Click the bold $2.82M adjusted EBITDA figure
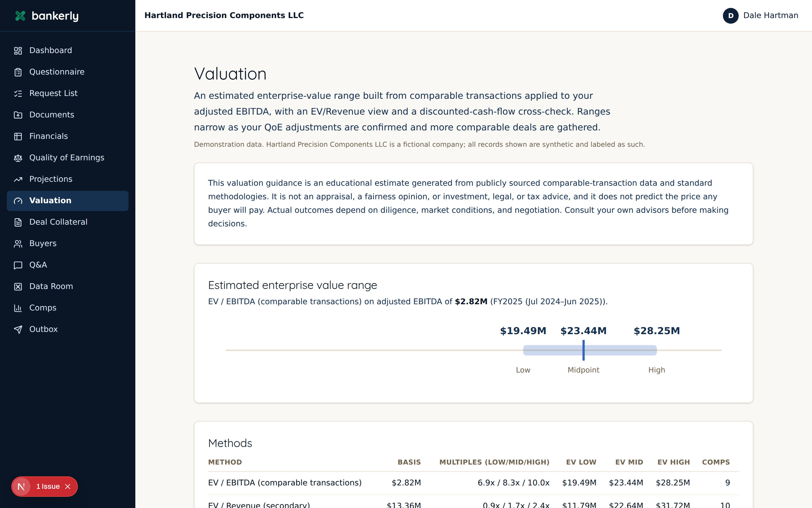Image resolution: width=812 pixels, height=508 pixels. tap(471, 301)
